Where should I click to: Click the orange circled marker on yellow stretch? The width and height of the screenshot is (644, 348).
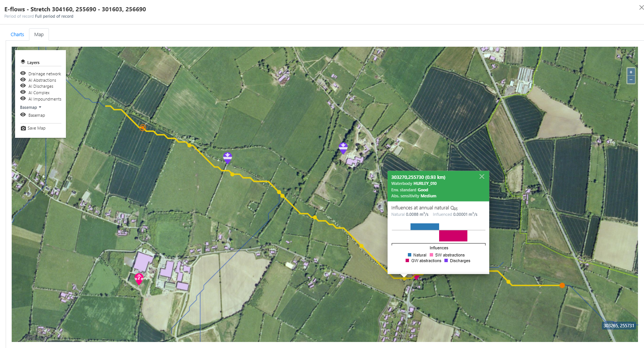point(143,128)
